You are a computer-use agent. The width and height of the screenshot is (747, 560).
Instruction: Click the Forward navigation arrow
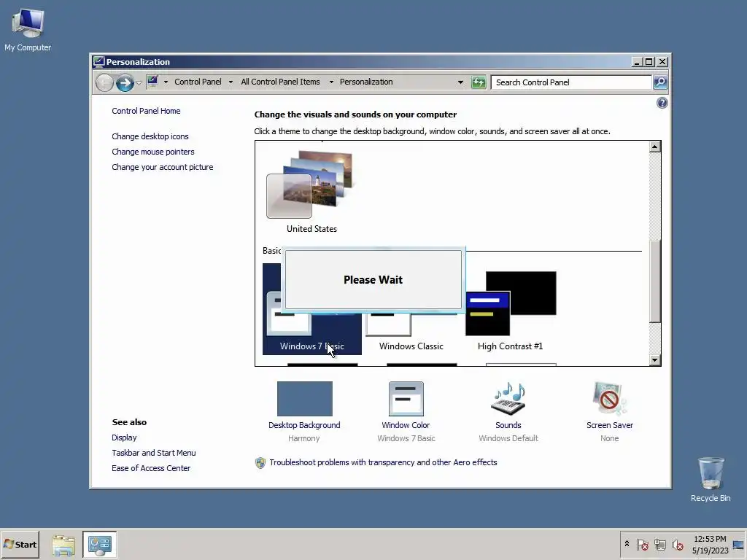[125, 82]
